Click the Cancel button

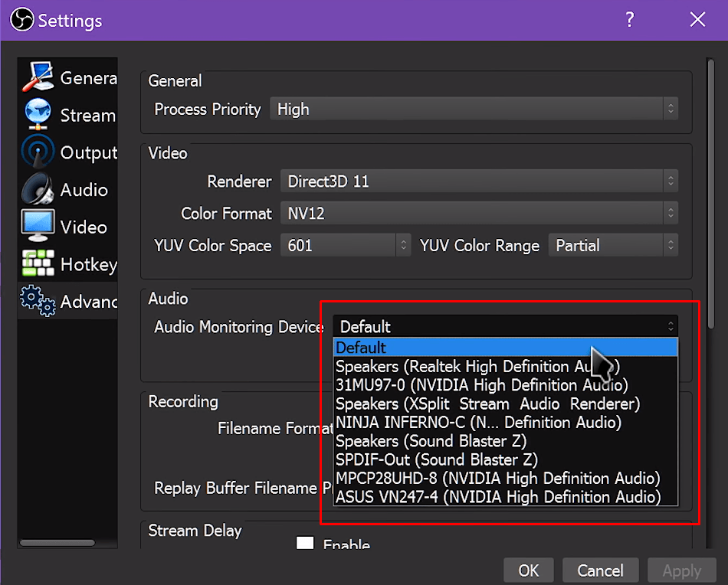[x=600, y=570]
